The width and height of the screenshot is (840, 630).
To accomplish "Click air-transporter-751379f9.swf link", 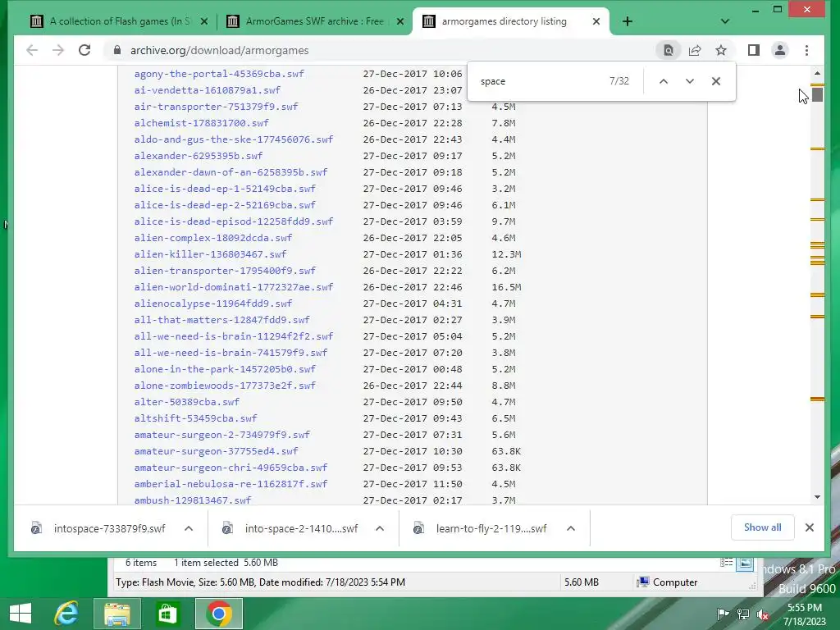I will [x=216, y=107].
